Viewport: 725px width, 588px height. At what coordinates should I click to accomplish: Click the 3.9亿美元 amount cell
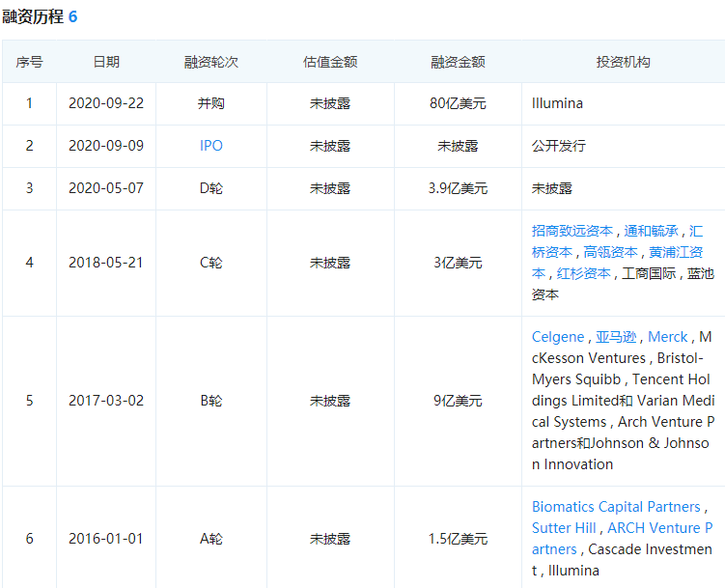(x=458, y=188)
